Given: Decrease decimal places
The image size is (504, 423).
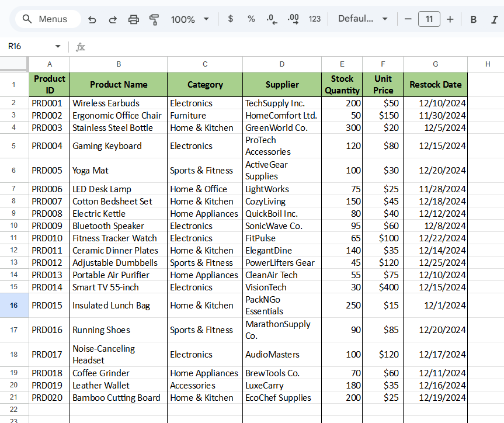Looking at the screenshot, I should [272, 19].
